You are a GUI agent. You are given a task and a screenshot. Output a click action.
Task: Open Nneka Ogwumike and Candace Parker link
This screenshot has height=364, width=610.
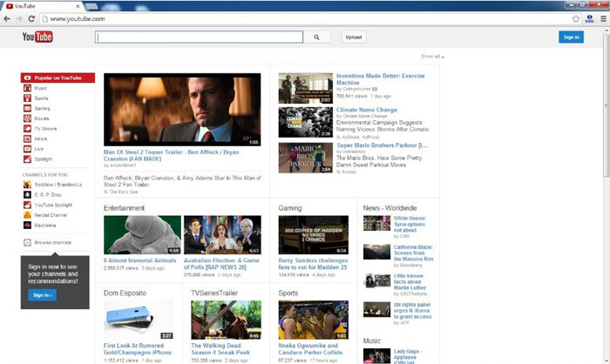pos(310,349)
